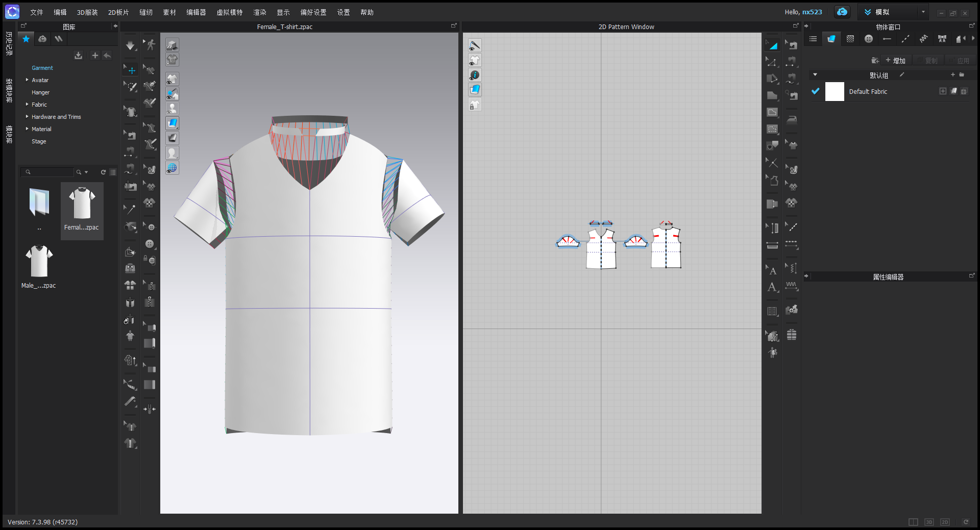The height and width of the screenshot is (530, 980).
Task: Expand the Fabric tree item
Action: [27, 104]
